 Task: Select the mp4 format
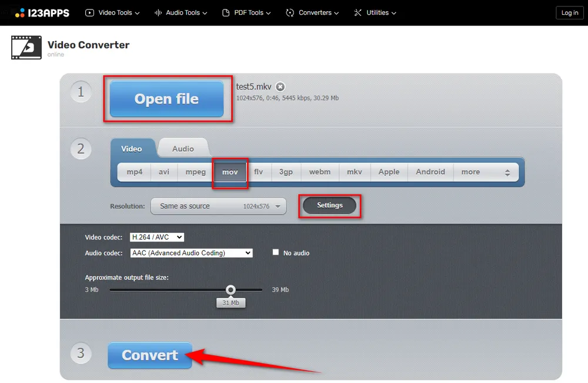click(134, 172)
